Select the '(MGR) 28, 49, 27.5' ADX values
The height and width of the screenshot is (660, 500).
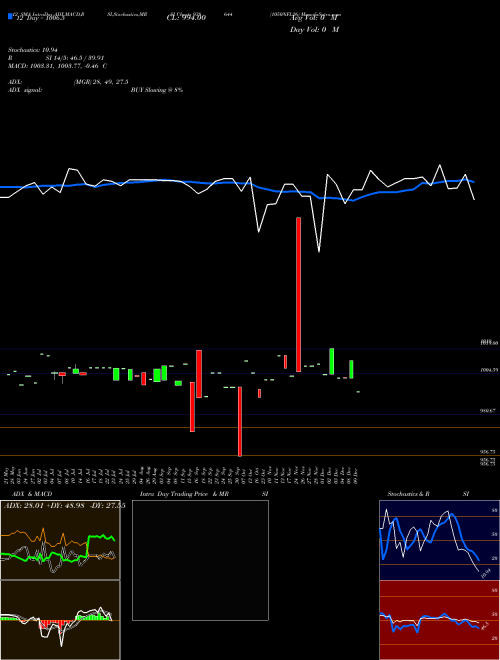[101, 82]
